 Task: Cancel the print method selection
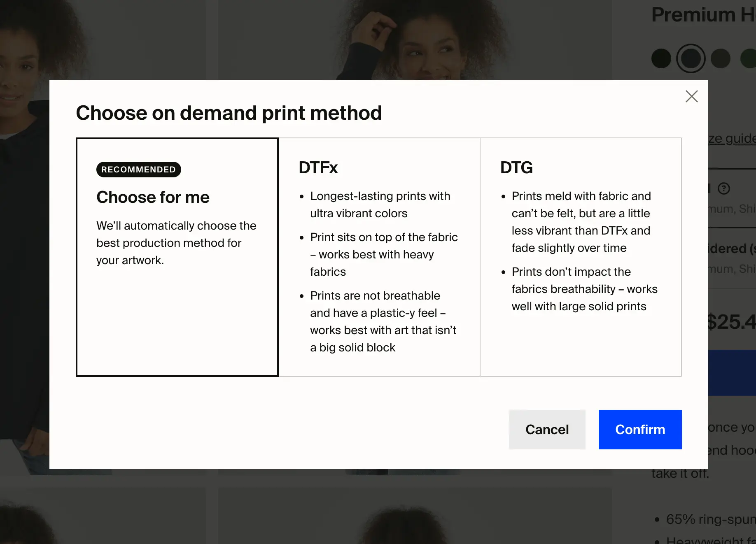pyautogui.click(x=547, y=429)
